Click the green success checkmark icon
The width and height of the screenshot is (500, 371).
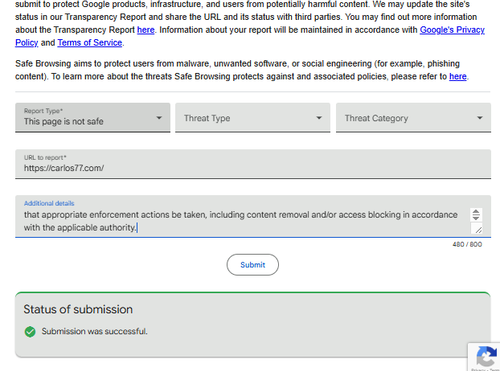pyautogui.click(x=30, y=332)
